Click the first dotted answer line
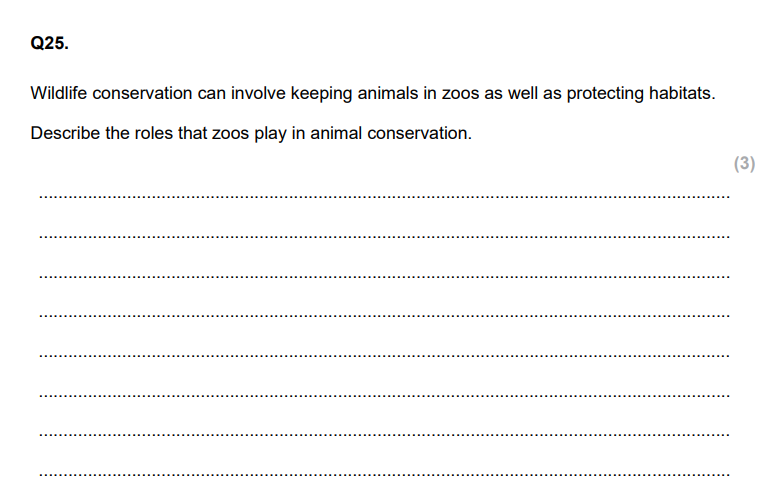This screenshot has height=492, width=770. click(x=385, y=197)
